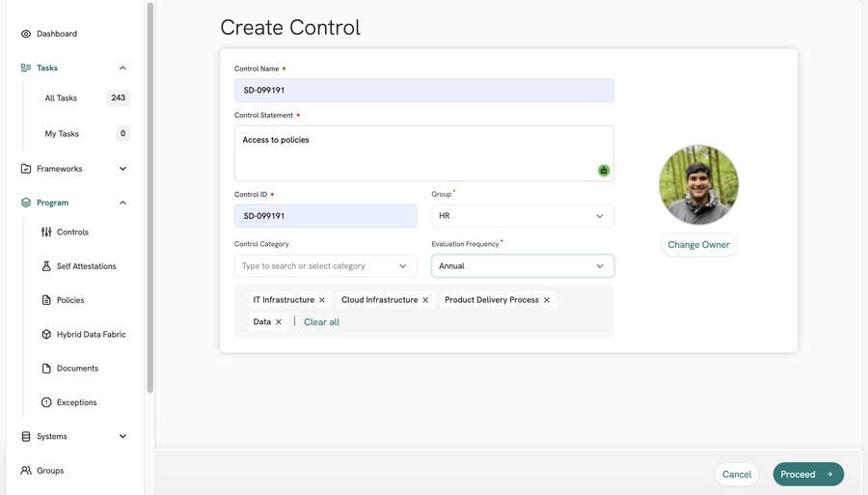Click the Hybrid Data Fabric cube icon
The image size is (868, 495).
click(46, 335)
